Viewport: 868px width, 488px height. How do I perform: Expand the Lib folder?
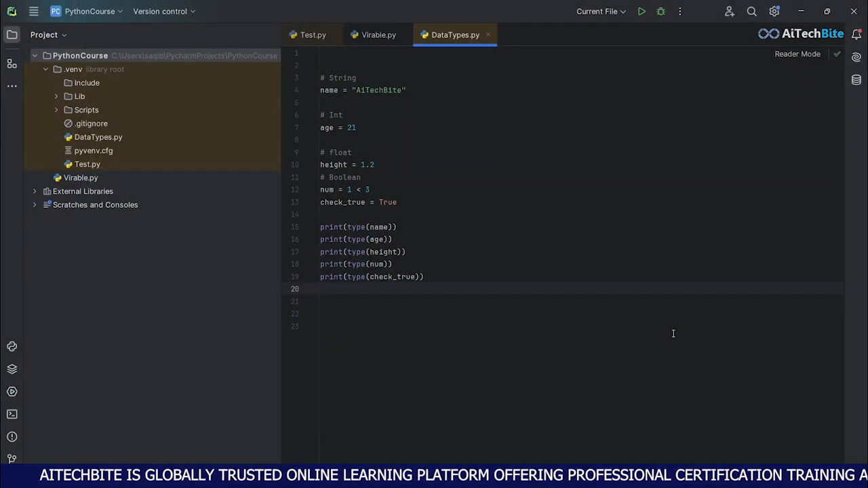click(x=56, y=96)
